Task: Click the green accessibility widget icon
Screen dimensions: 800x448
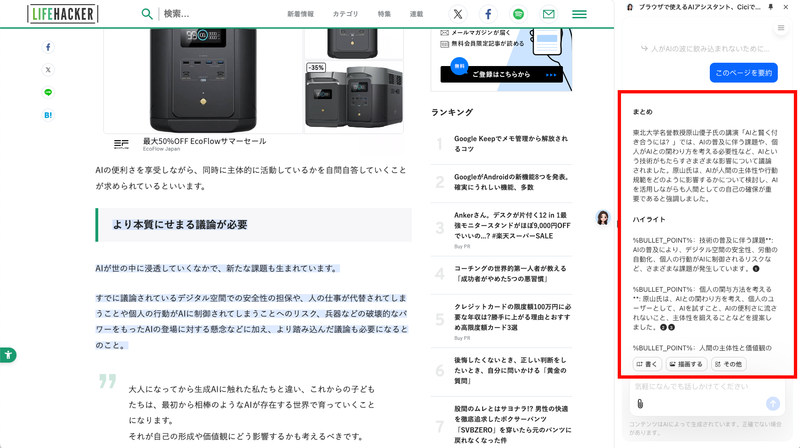Action: pos(7,354)
